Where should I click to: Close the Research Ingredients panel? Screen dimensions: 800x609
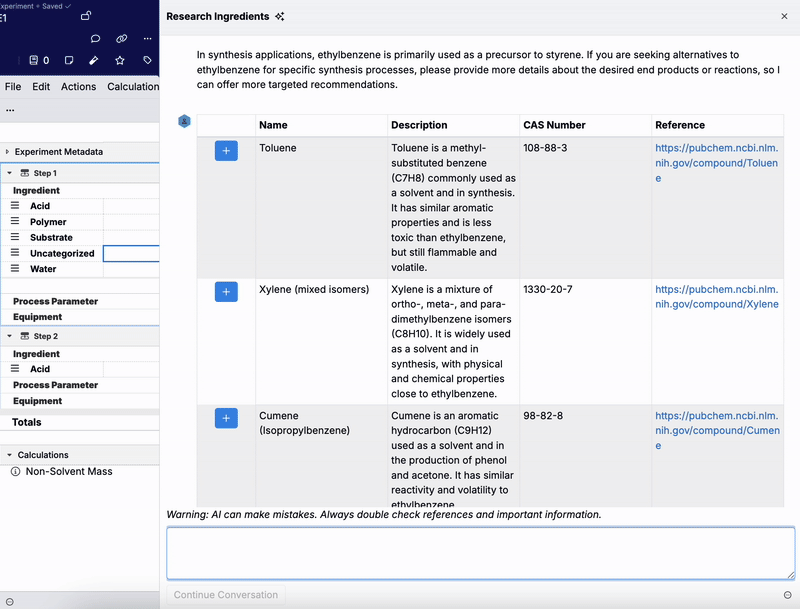[x=784, y=16]
